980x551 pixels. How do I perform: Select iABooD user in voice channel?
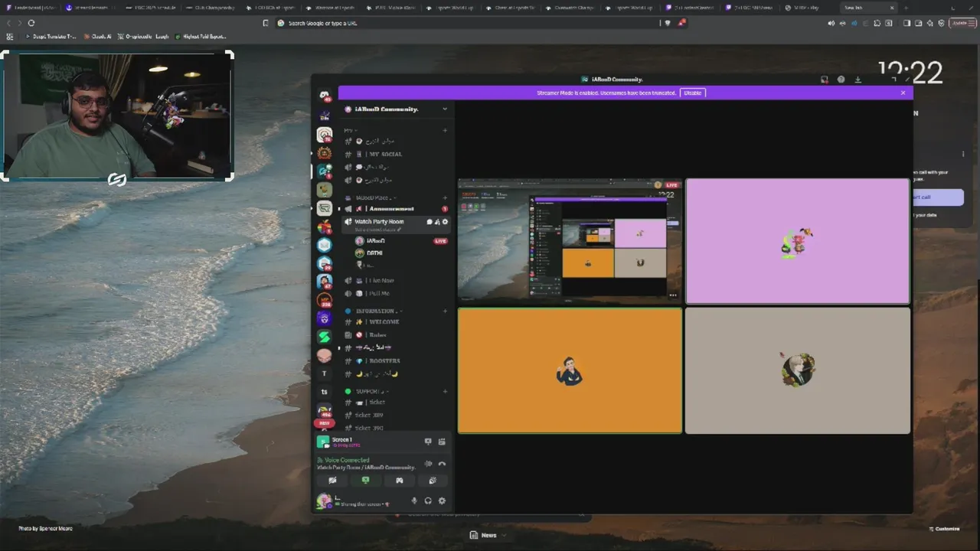[x=400, y=241]
